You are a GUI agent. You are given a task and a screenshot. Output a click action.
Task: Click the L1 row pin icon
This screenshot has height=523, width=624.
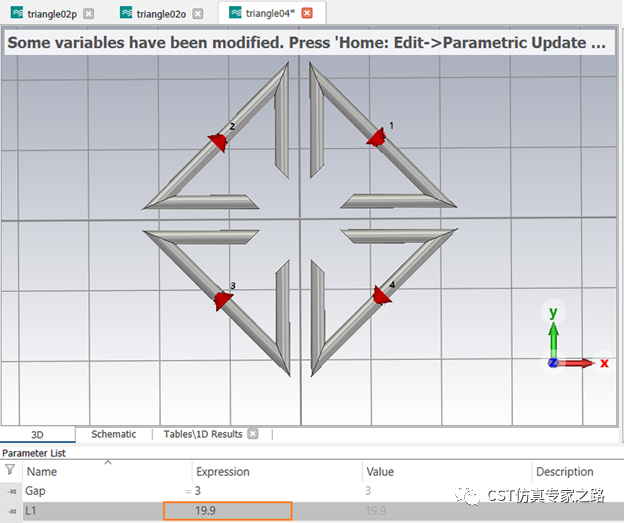(x=12, y=511)
